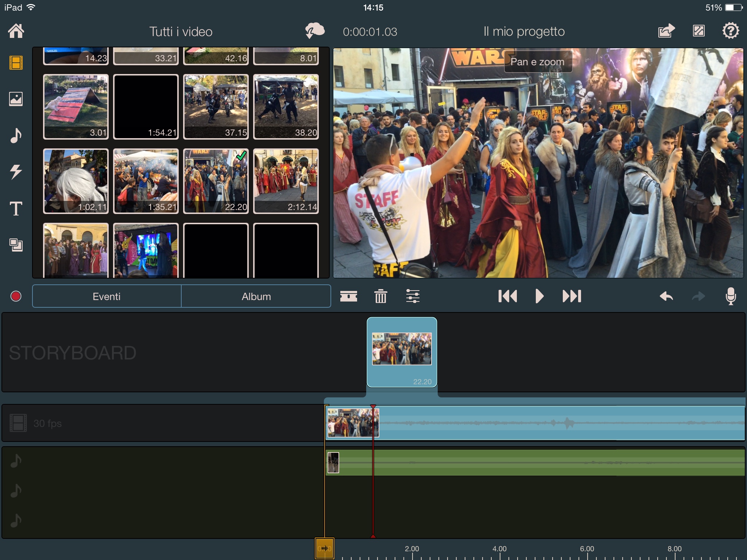Play the project preview
This screenshot has height=560, width=747.
click(539, 296)
